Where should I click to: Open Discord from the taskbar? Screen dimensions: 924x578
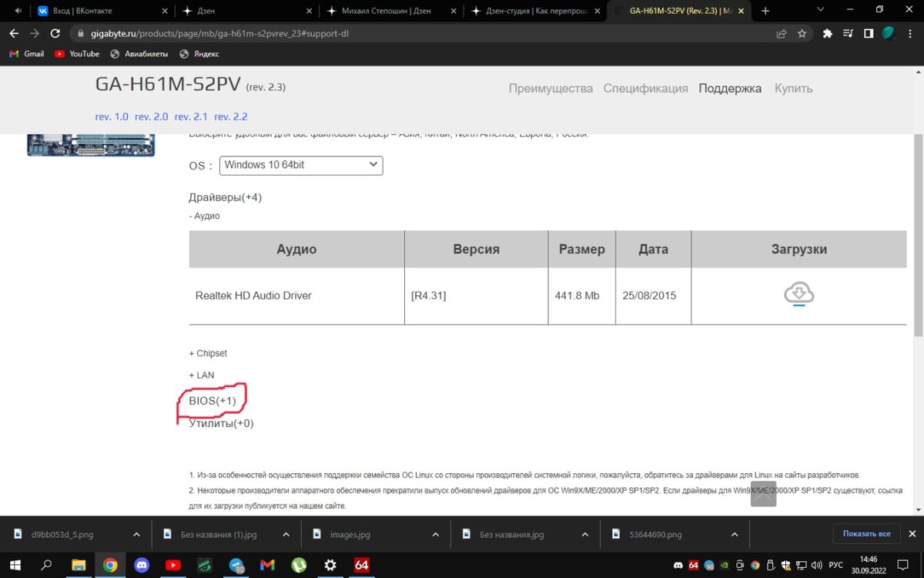(142, 565)
